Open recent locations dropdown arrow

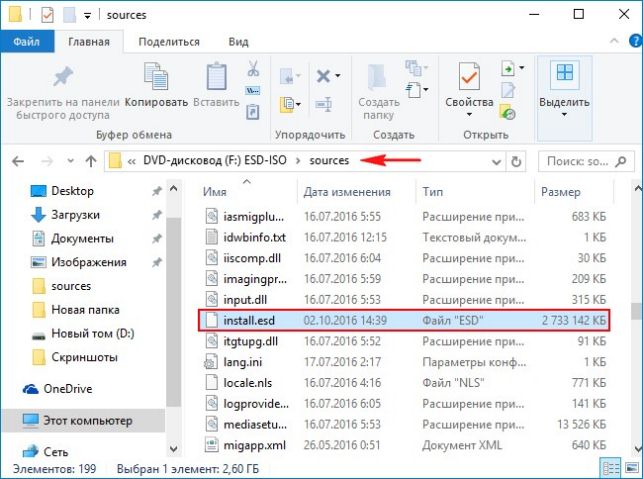[71, 162]
